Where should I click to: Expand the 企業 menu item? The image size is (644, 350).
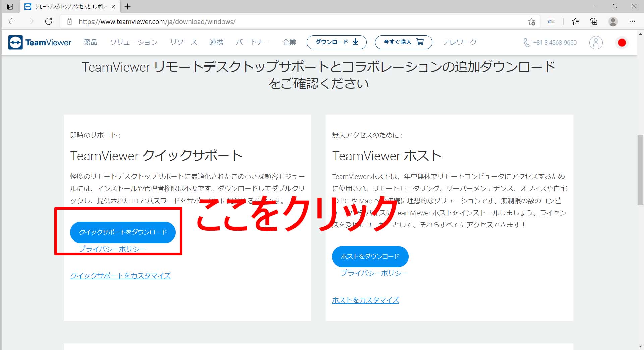[x=289, y=42]
